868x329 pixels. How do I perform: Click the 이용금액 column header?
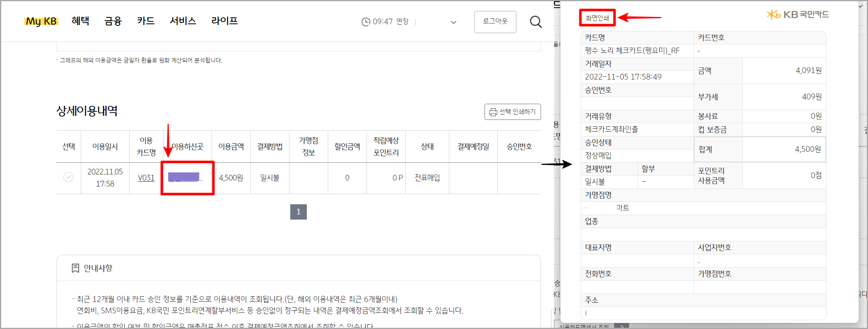coord(231,147)
